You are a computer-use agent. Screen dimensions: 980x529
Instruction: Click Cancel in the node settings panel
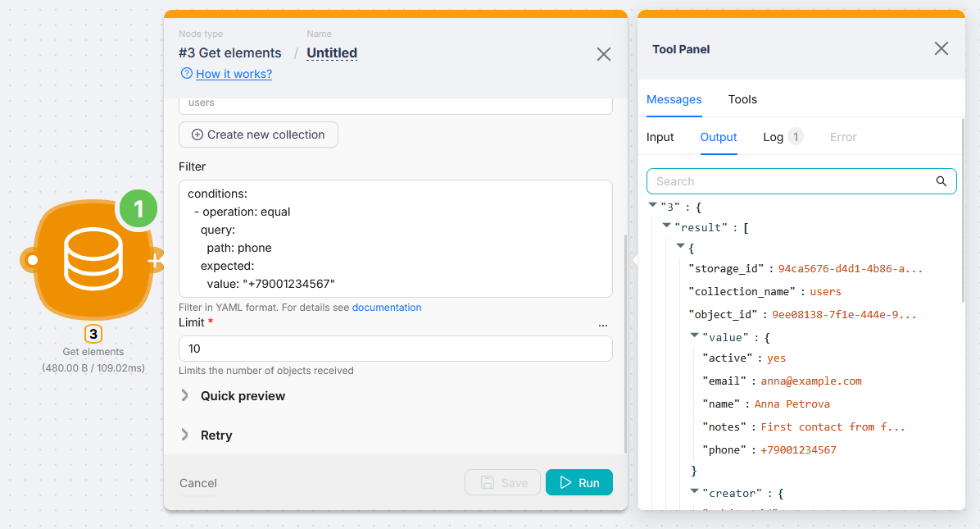pyautogui.click(x=197, y=483)
